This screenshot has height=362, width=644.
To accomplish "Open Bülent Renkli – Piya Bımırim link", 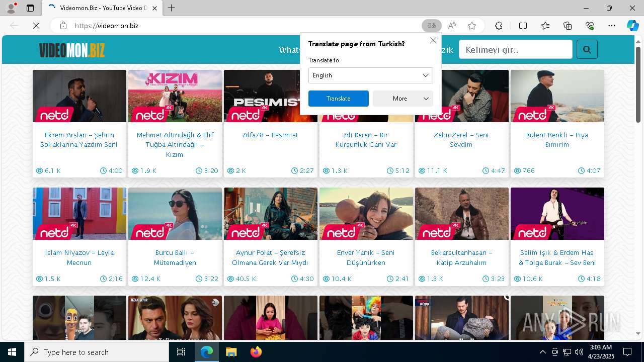I will 557,140.
